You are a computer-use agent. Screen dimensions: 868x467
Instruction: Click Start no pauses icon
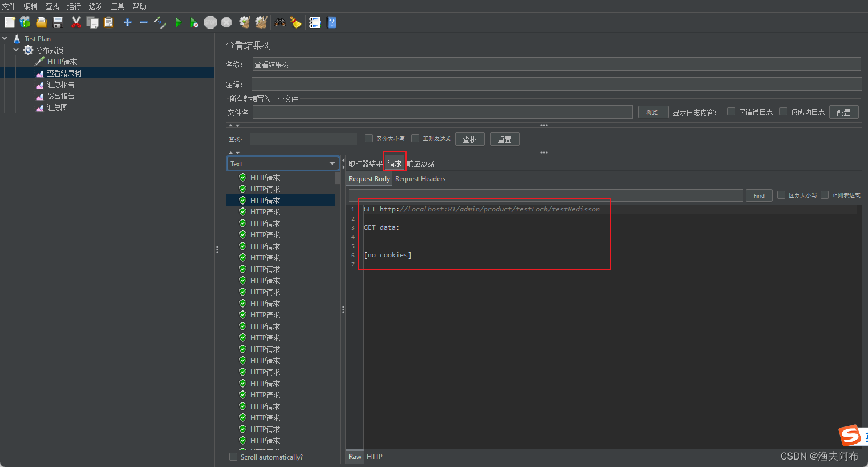click(x=194, y=22)
